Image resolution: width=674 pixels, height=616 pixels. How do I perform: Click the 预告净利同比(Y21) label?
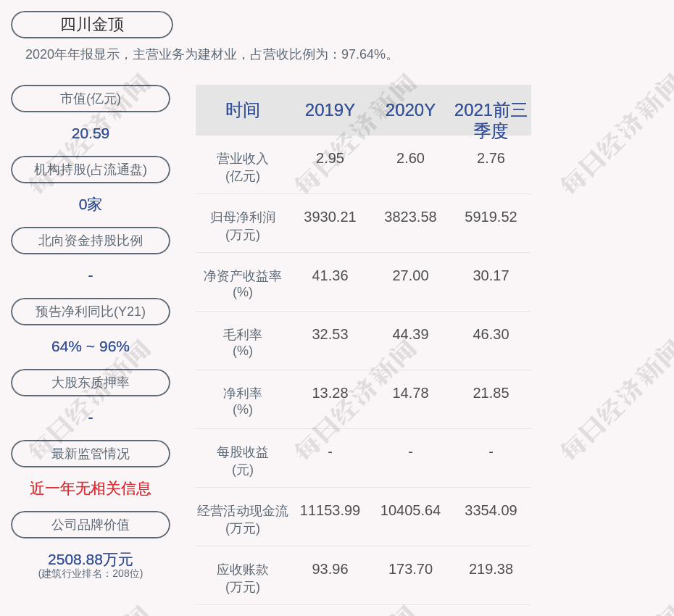91,312
